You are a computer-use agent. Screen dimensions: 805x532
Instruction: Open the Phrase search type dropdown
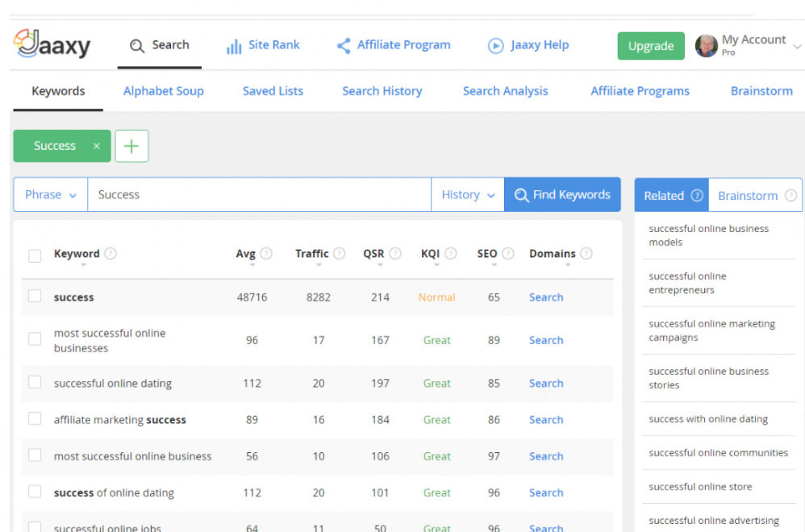(50, 195)
